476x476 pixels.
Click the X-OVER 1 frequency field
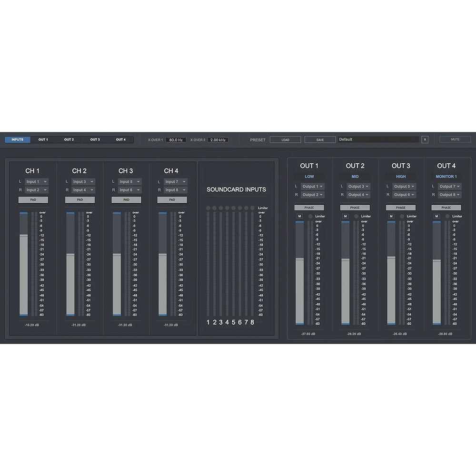[x=176, y=140]
